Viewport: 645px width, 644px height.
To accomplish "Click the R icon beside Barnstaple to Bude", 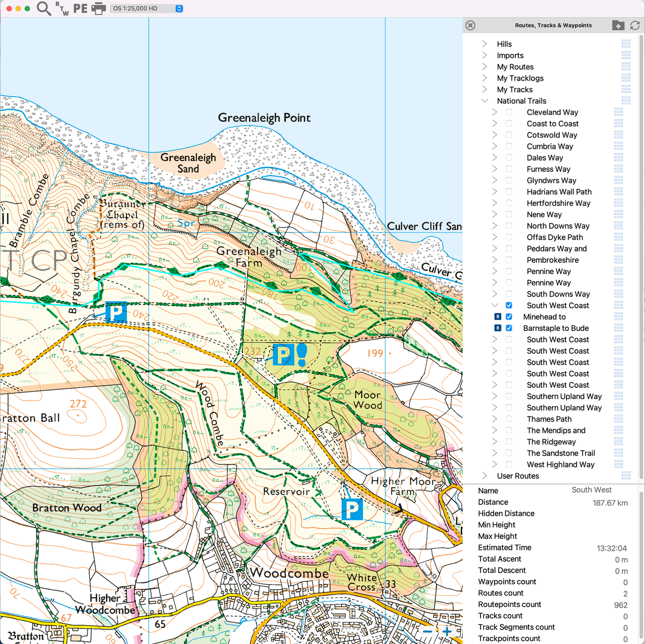I will coord(497,328).
